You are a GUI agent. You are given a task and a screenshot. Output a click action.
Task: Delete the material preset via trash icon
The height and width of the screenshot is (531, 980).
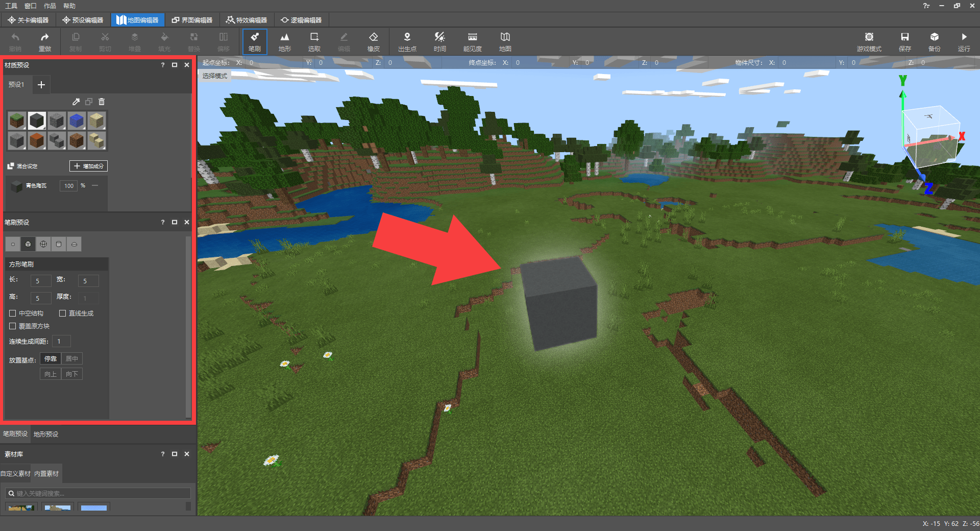102,102
